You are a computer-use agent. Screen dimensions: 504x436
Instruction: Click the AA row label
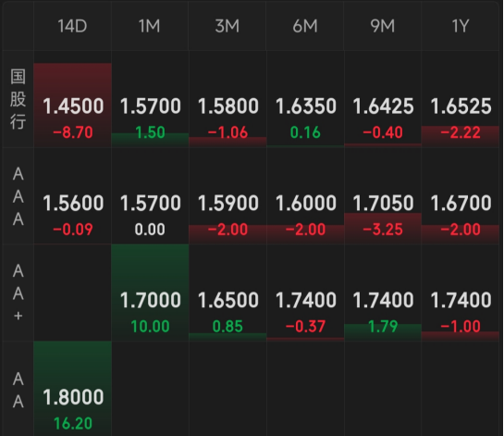click(x=18, y=390)
